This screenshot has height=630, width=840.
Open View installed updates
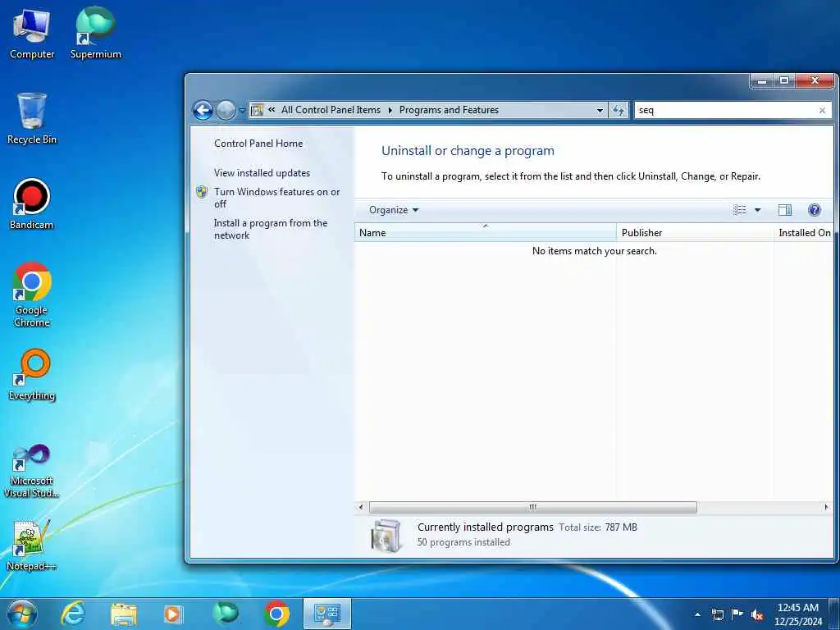pos(262,173)
